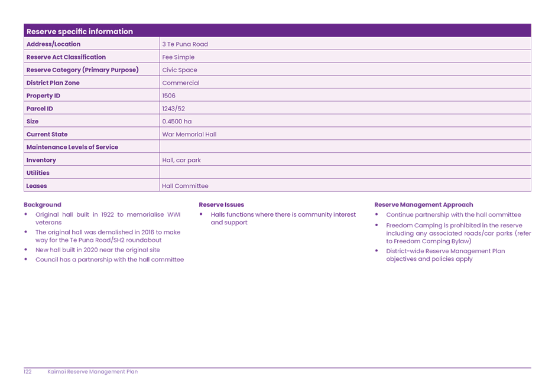
Task: Select the 'Hall, car park' inventory value
Action: (181, 160)
